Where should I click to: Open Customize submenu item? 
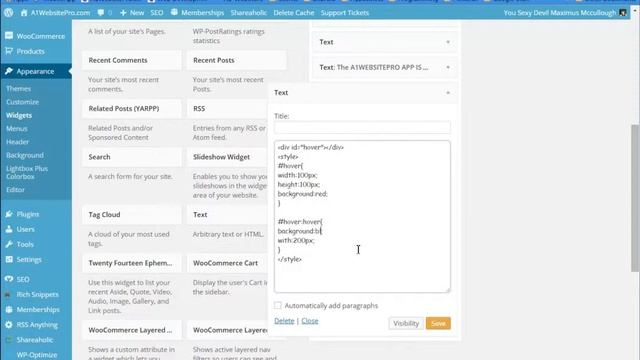(22, 102)
